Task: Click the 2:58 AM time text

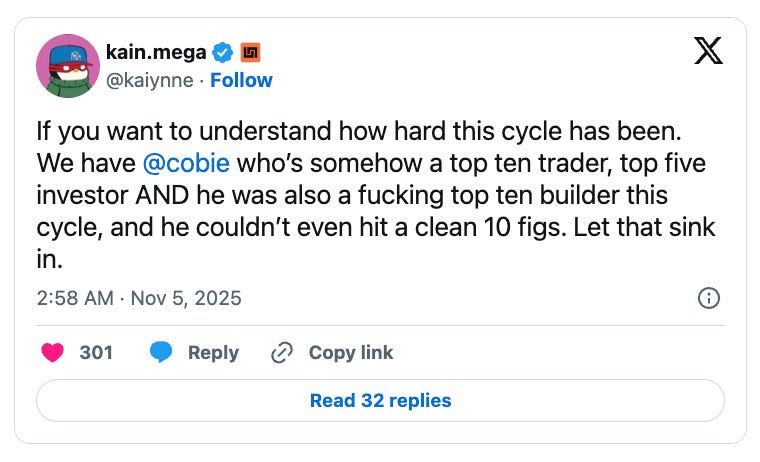Action: (x=75, y=298)
